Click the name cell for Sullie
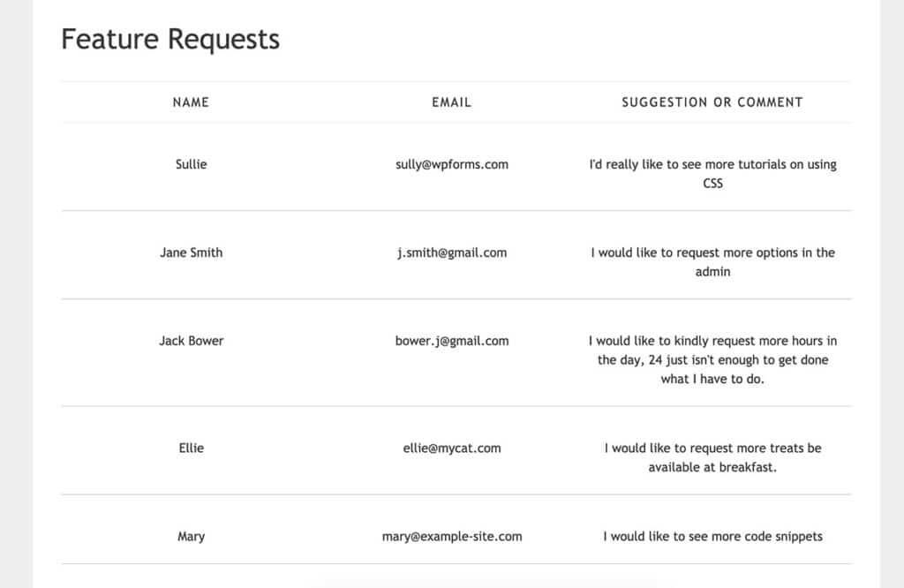The width and height of the screenshot is (904, 588). 192,164
